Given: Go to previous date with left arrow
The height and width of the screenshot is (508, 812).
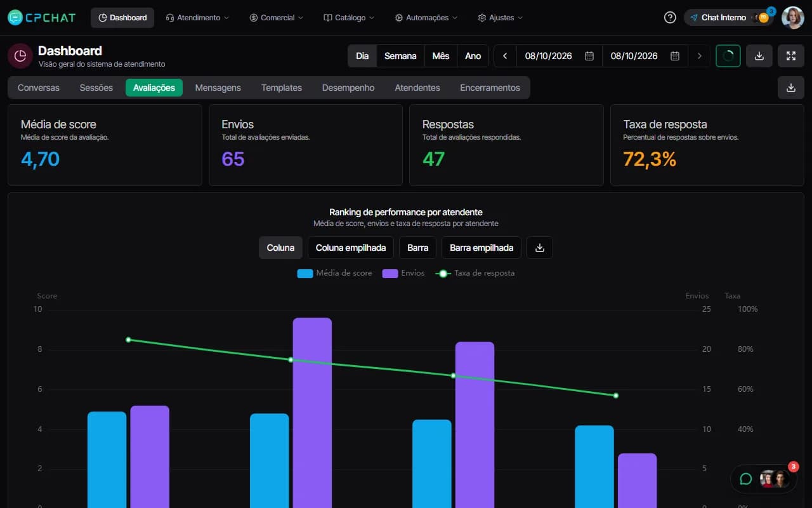Looking at the screenshot, I should (505, 56).
